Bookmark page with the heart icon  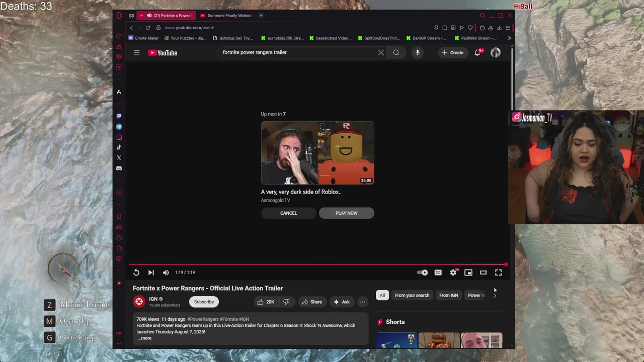(x=470, y=28)
